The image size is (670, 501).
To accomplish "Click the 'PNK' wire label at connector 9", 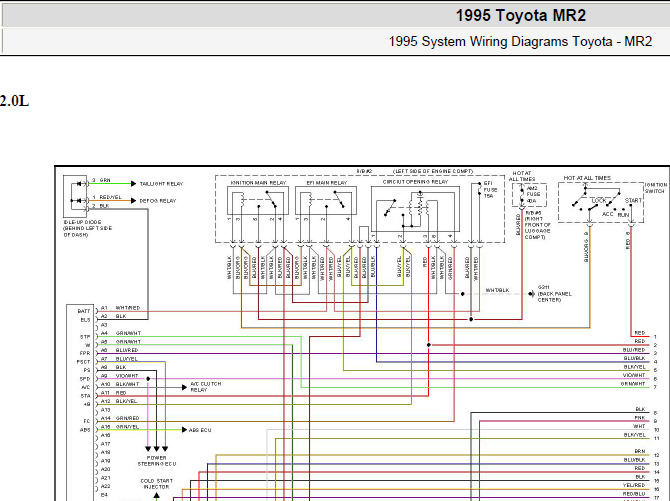I will pos(640,418).
